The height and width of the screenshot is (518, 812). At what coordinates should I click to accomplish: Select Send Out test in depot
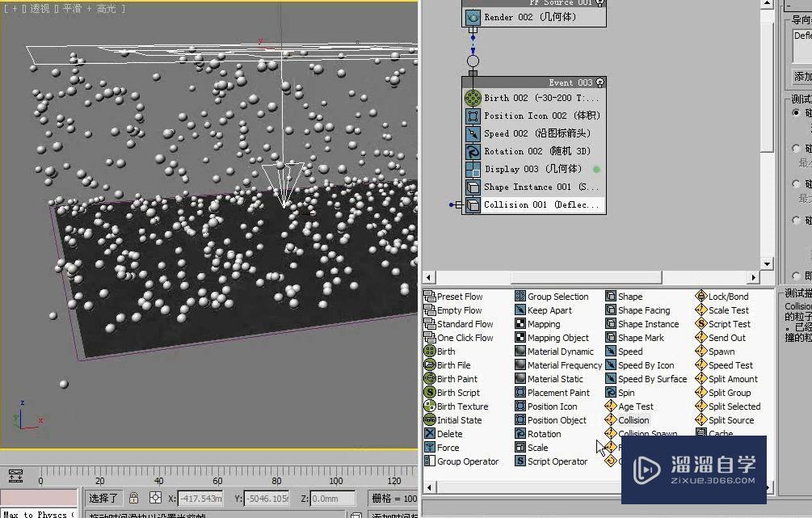[x=721, y=338]
